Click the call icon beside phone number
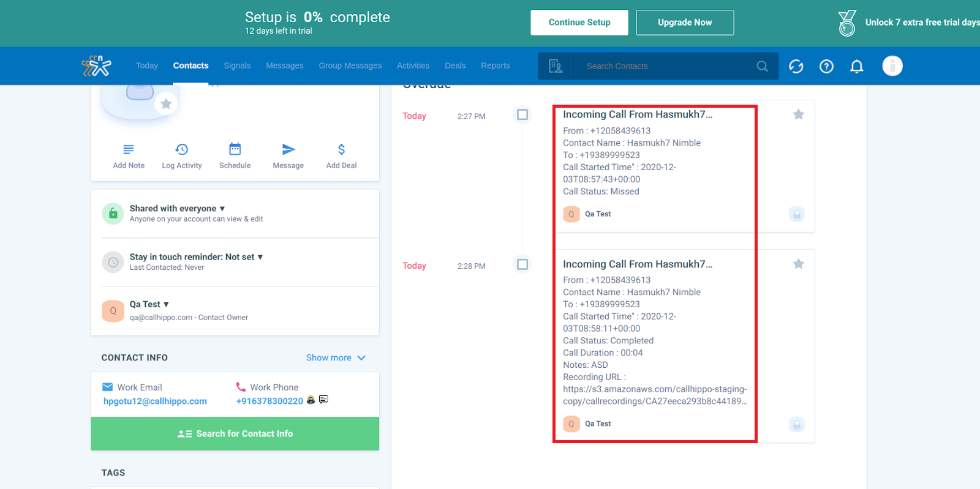 (x=311, y=400)
